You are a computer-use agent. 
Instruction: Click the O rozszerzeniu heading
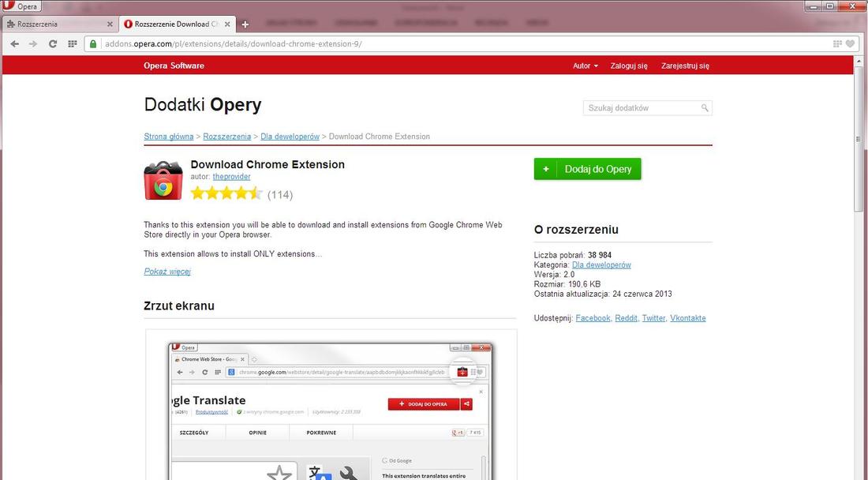click(x=576, y=229)
